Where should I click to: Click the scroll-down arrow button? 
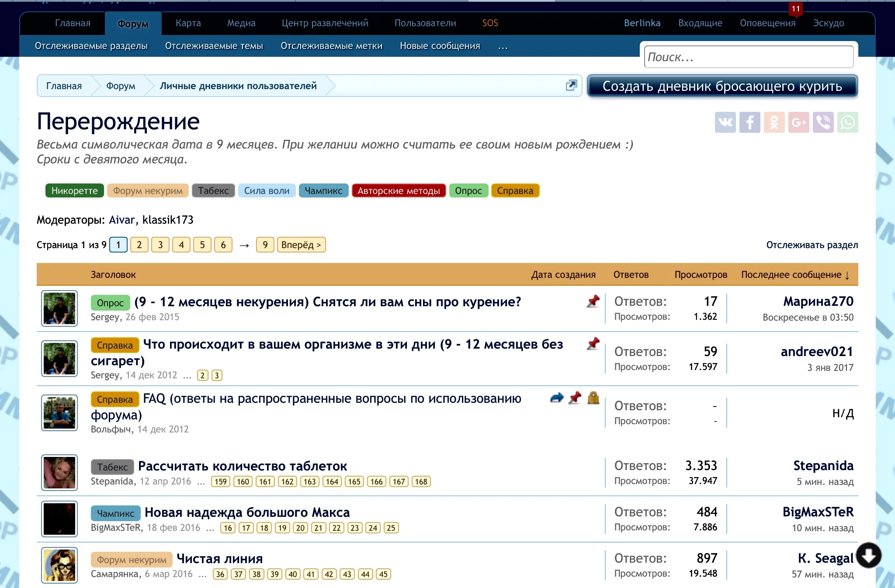[x=868, y=555]
